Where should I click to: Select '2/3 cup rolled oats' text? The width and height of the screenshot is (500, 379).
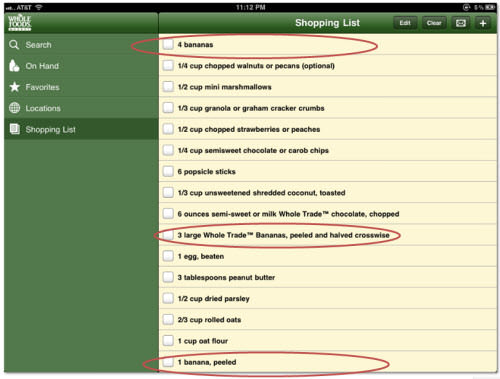coord(209,320)
